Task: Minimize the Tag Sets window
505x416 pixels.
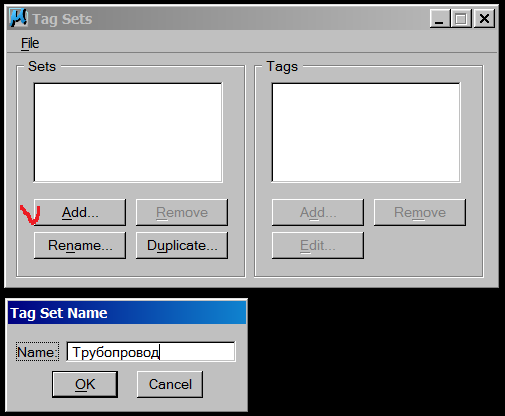Action: coord(440,18)
